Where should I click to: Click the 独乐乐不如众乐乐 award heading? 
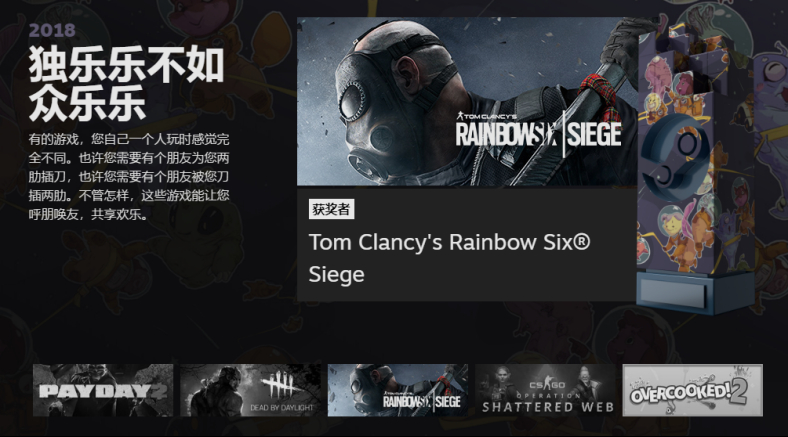126,83
